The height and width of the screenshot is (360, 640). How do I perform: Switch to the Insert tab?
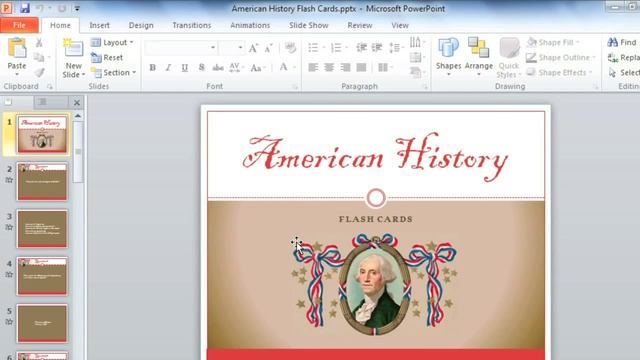pos(100,25)
